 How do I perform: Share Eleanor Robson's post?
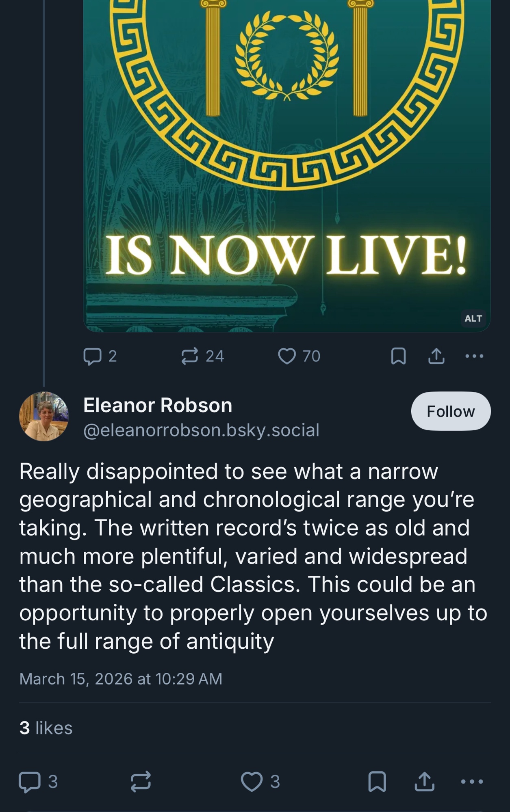coord(425,782)
